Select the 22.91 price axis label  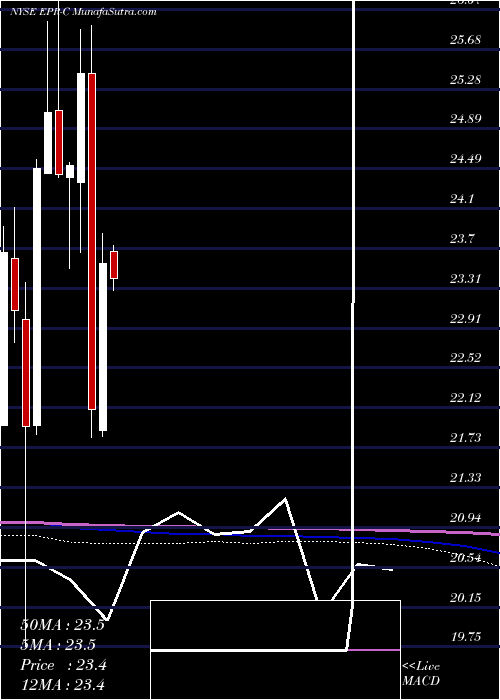465,319
